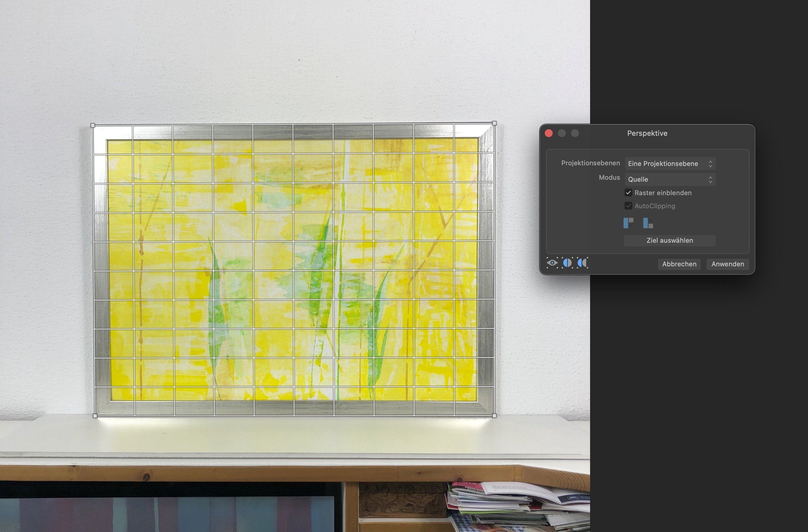Close the Perspektive dialog with red button
Viewport: 808px width, 532px height.
[x=549, y=133]
